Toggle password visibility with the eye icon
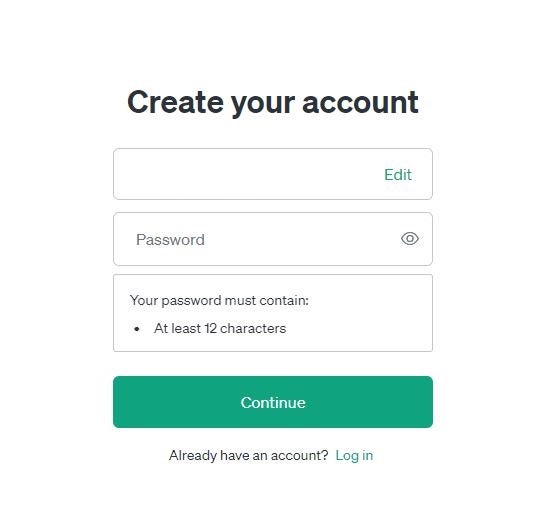Viewport: 533px width, 512px height. 410,239
